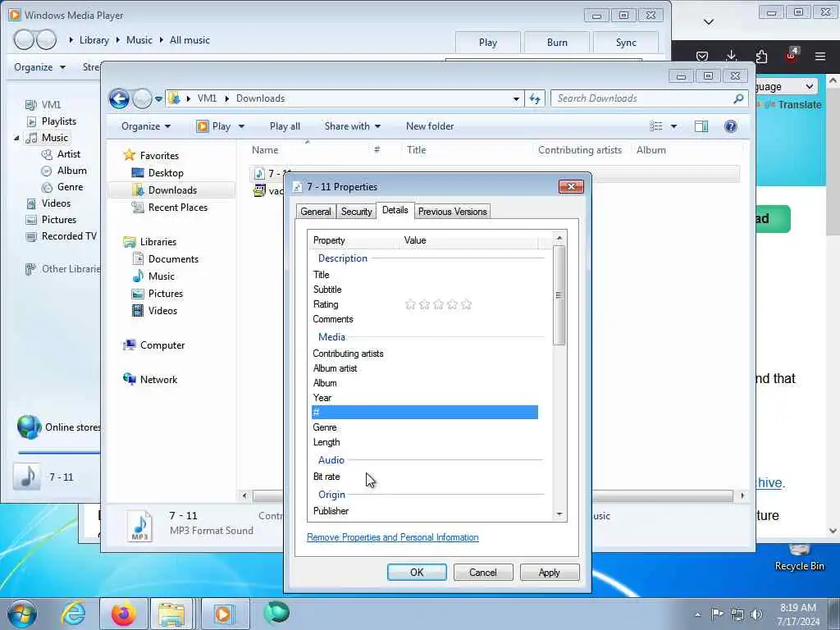The width and height of the screenshot is (840, 630).
Task: Open the Sync tab in Media Player
Action: click(x=626, y=43)
